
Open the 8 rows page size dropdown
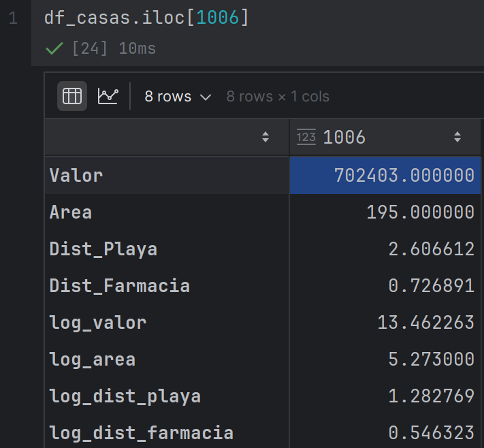[x=178, y=97]
